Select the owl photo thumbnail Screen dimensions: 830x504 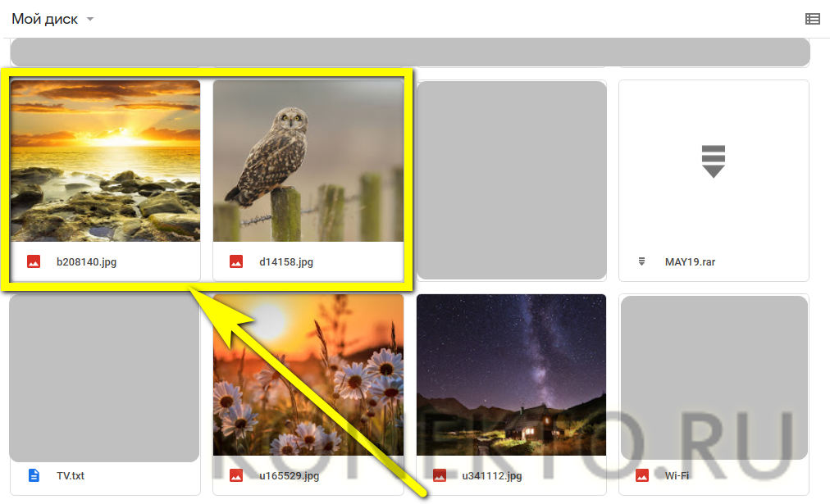click(x=308, y=161)
